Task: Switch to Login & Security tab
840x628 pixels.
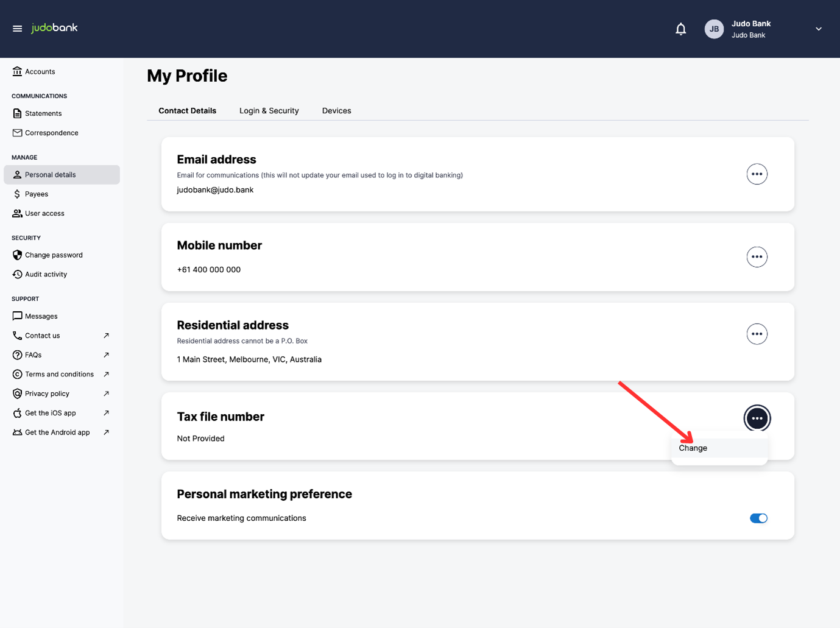Action: [269, 111]
